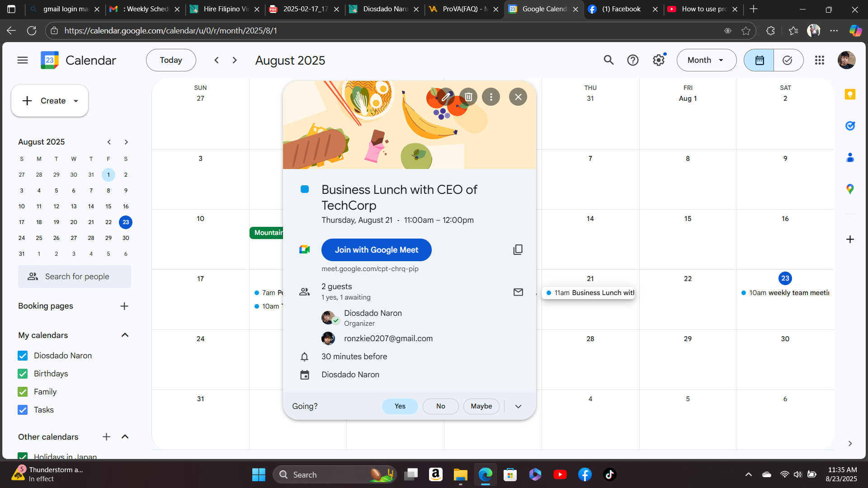The image size is (868, 488).
Task: Open the settings gear menu
Action: tap(659, 60)
